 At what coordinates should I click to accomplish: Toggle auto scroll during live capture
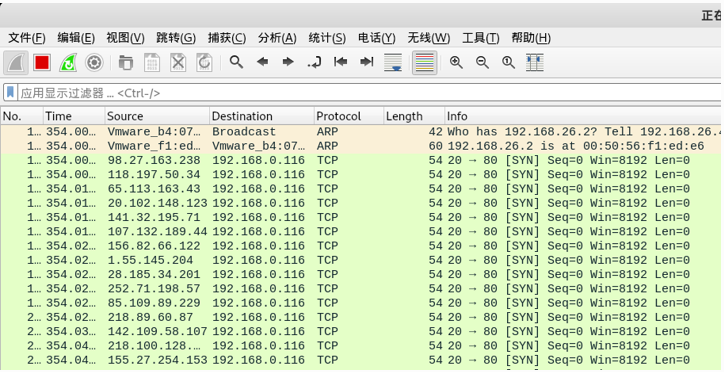point(393,63)
